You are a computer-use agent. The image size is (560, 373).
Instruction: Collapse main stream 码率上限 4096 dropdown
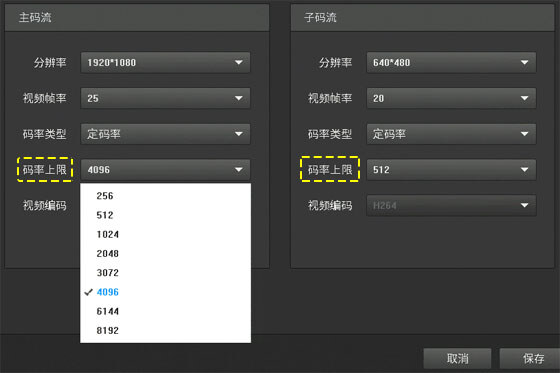click(165, 170)
